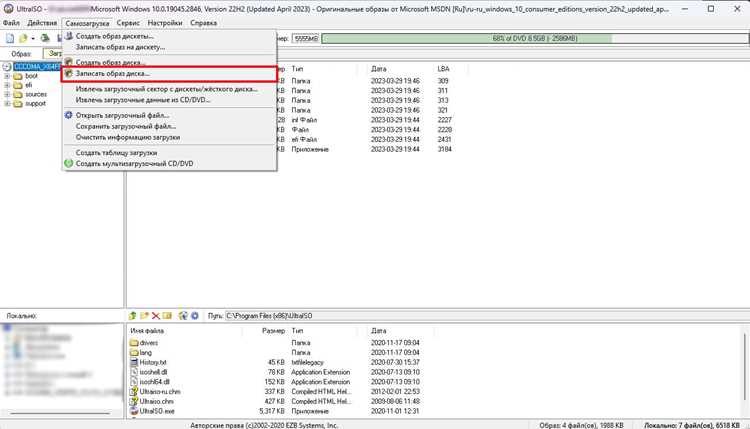Image resolution: width=750 pixels, height=429 pixels.
Task: Select the root disc node in image tree
Action: [36, 66]
